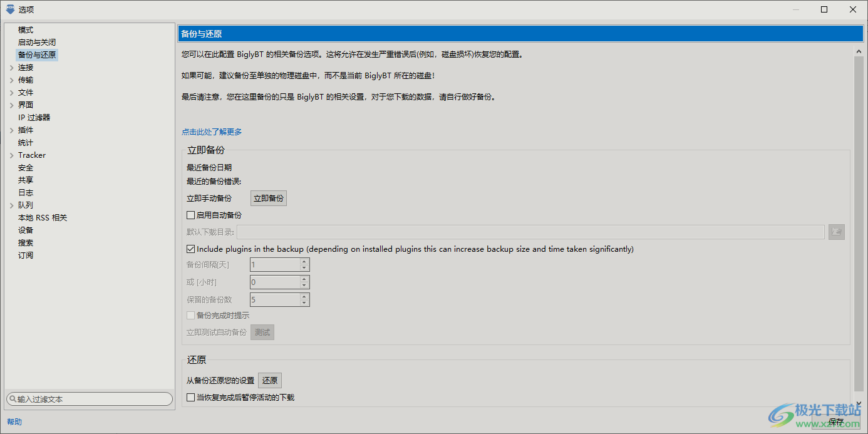This screenshot has height=434, width=868.
Task: Select Tracker label in the tree
Action: (x=32, y=155)
